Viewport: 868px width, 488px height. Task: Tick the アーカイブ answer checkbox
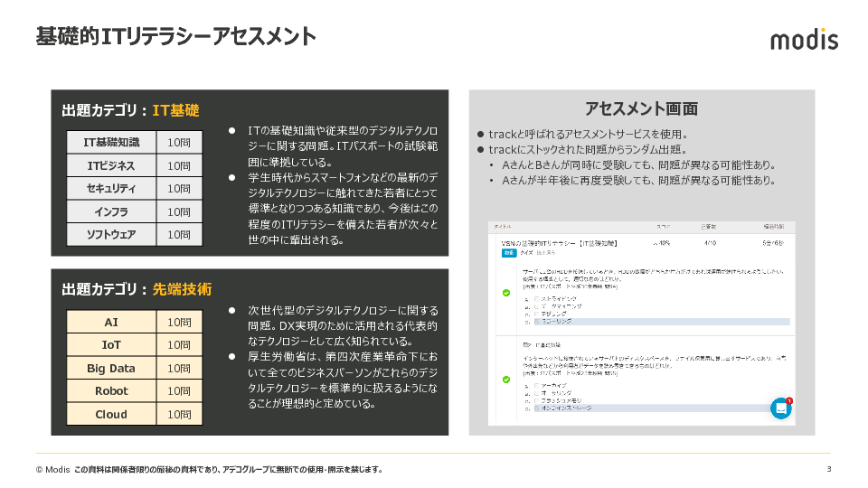(x=537, y=386)
